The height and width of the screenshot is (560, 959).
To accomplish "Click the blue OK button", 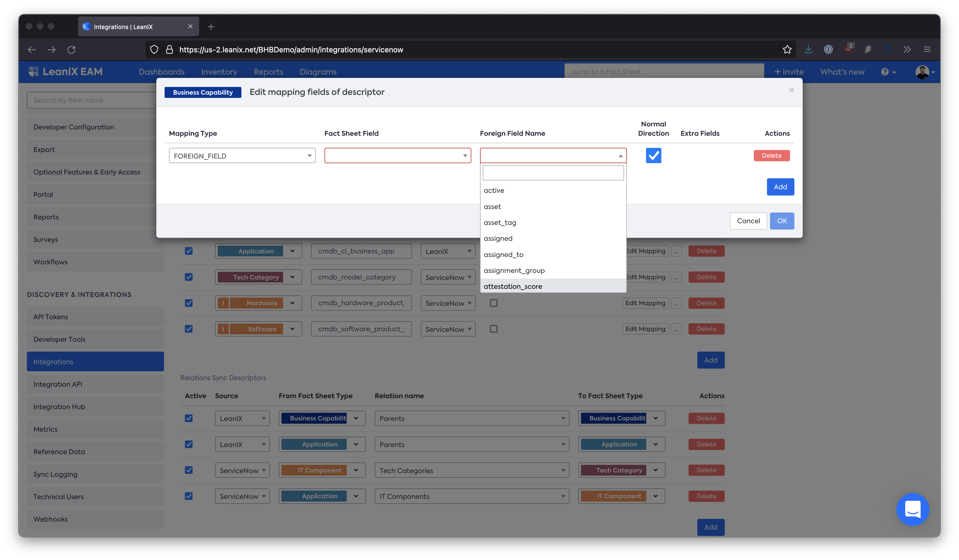I will pyautogui.click(x=782, y=221).
